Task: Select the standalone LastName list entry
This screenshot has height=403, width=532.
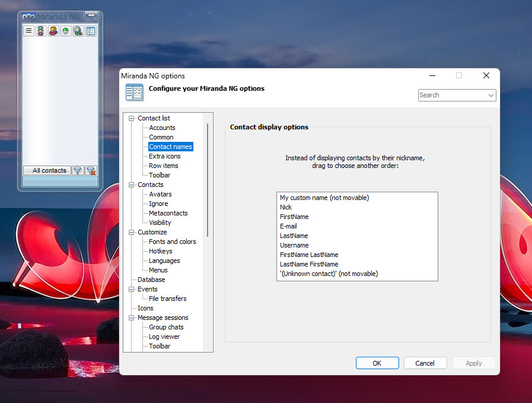Action: point(357,236)
